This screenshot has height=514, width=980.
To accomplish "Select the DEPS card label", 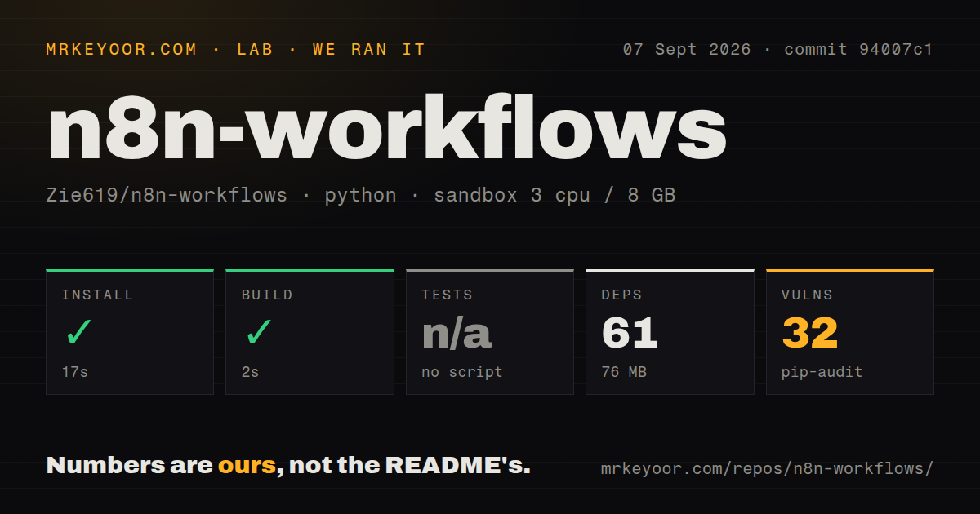I will (x=621, y=295).
